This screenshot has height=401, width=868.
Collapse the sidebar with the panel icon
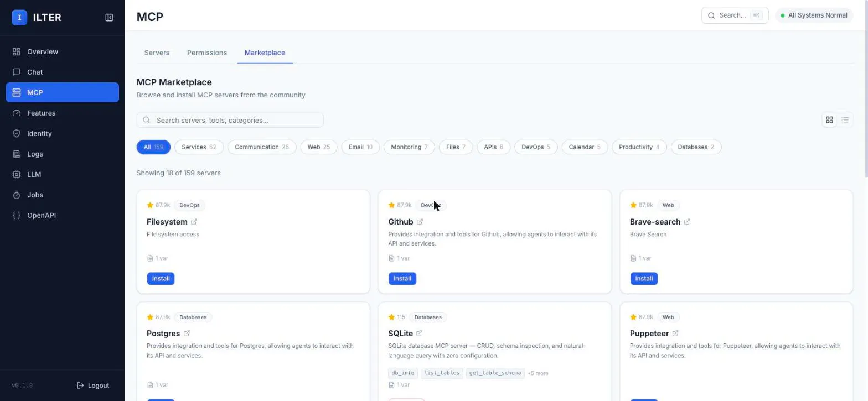pos(109,18)
